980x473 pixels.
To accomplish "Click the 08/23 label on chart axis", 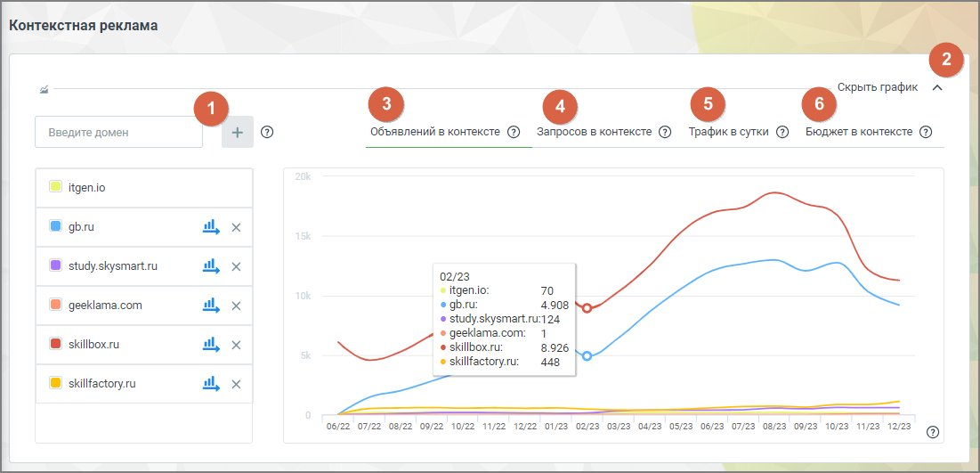I will (x=773, y=426).
